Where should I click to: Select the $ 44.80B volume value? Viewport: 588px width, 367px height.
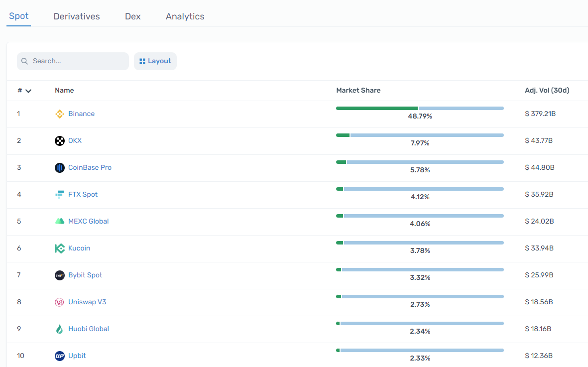(539, 168)
